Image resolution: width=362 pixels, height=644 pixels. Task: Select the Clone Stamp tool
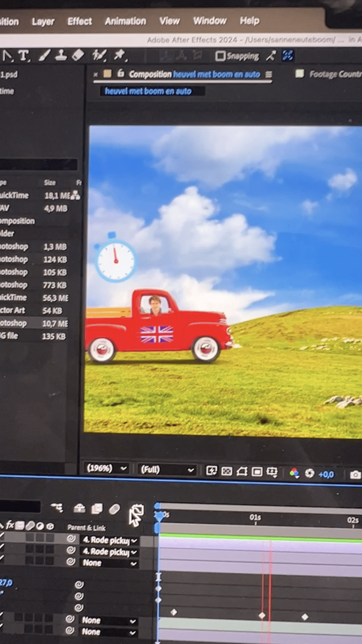[61, 55]
